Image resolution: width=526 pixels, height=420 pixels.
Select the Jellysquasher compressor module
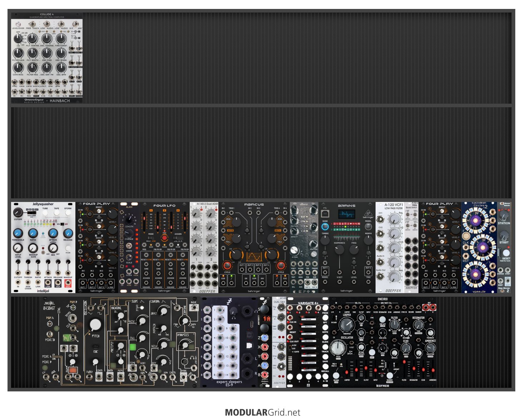(x=43, y=248)
